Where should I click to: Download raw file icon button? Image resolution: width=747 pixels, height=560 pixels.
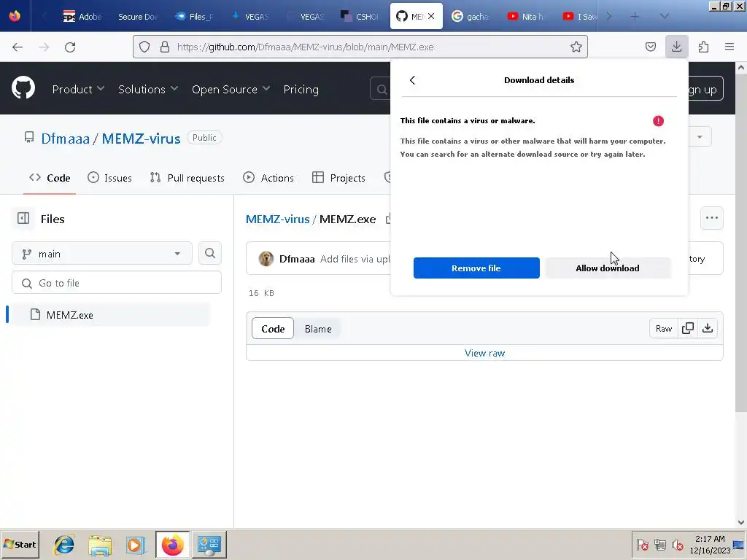pos(708,329)
